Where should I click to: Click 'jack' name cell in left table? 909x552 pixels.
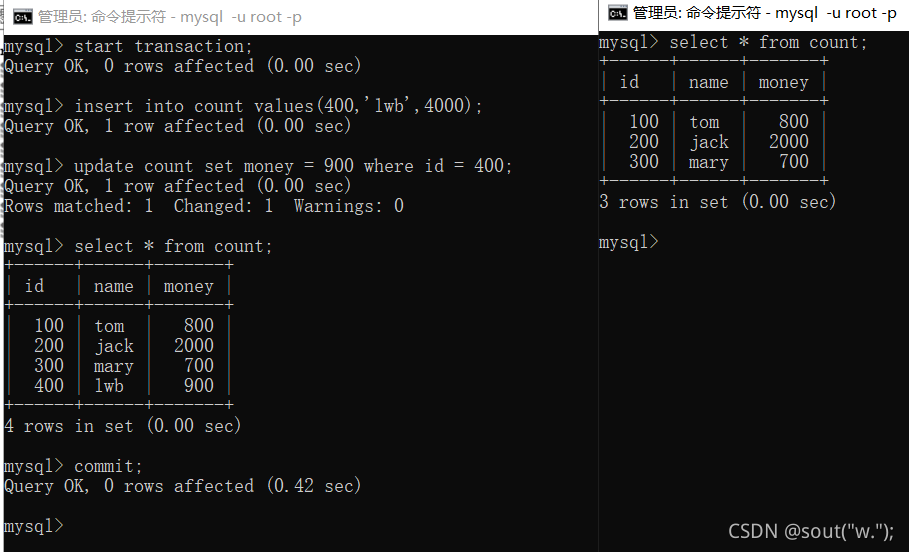tap(114, 346)
